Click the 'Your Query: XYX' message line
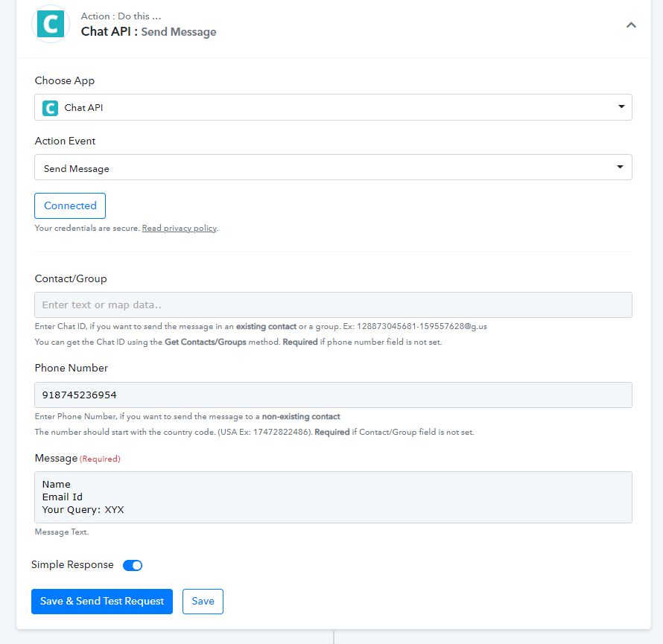Viewport: 663px width, 644px height. pos(83,510)
